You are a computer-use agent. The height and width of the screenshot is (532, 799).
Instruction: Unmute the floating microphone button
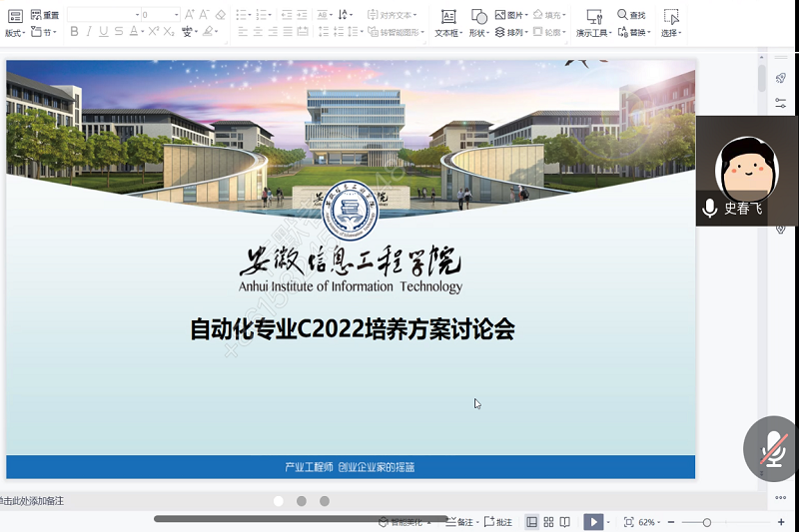[773, 449]
